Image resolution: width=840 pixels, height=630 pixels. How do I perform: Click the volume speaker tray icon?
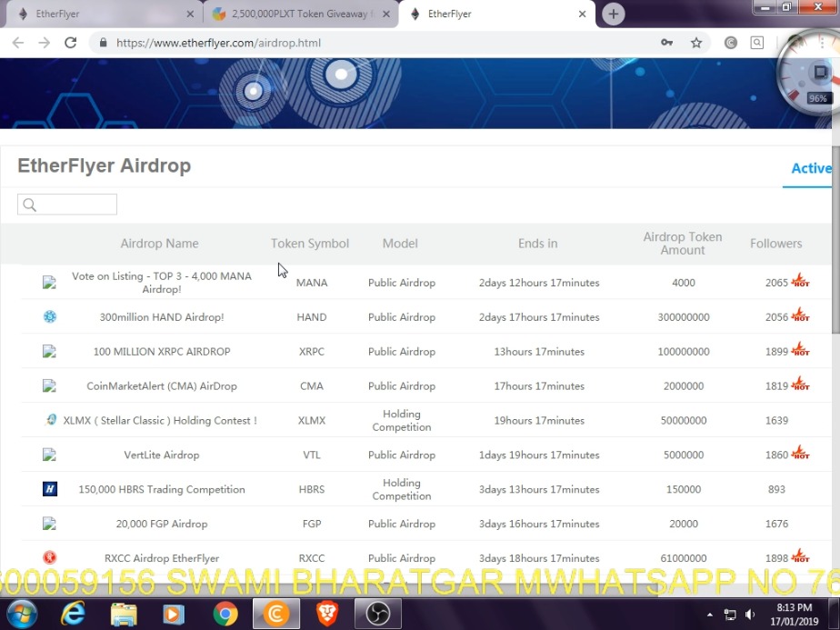click(x=750, y=615)
